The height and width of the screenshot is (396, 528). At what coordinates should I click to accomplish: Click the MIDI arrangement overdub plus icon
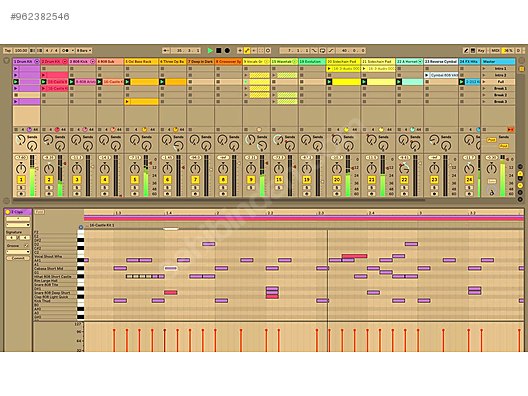[x=240, y=51]
